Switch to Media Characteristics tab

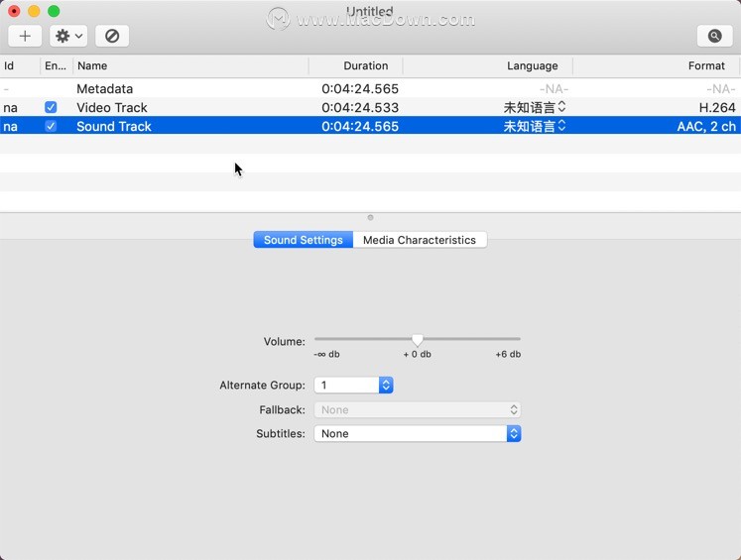point(419,240)
